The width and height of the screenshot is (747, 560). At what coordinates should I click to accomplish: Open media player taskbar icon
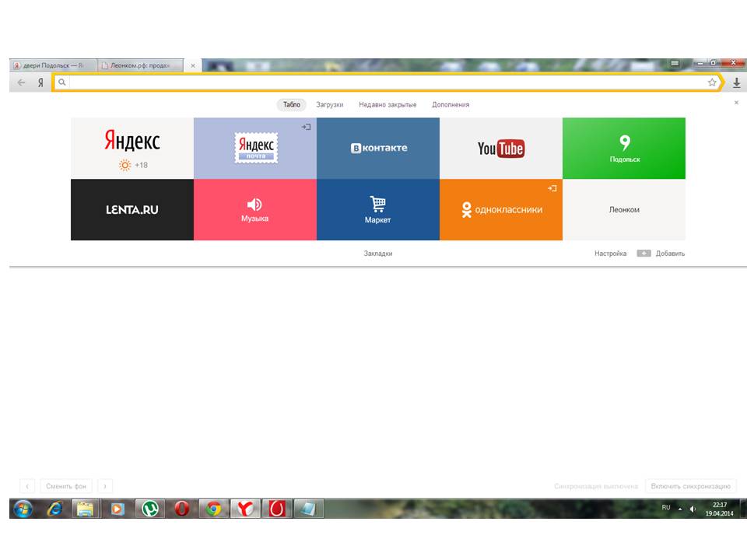117,509
